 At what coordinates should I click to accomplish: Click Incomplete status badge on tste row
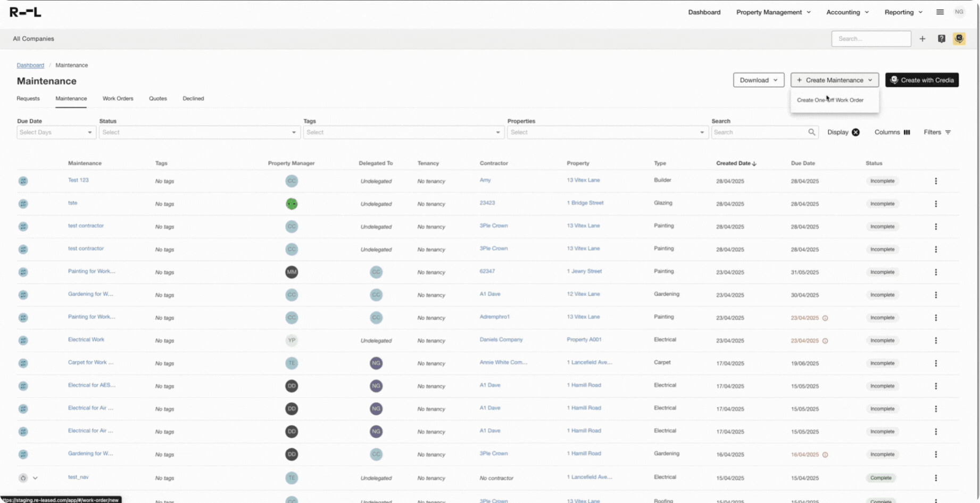[882, 204]
